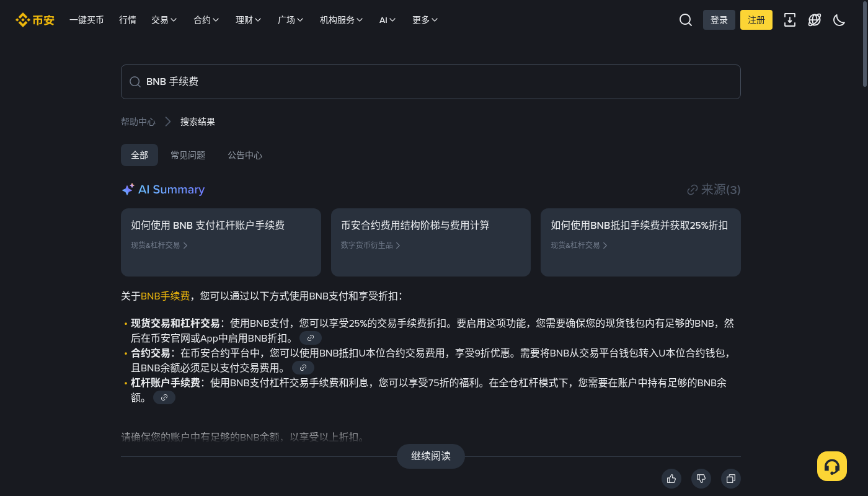868x496 pixels.
Task: Expand the 合约 dropdown menu
Action: click(206, 20)
